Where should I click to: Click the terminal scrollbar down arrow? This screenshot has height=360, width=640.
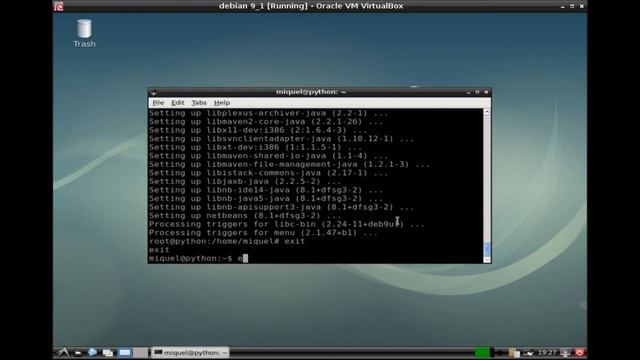(487, 260)
